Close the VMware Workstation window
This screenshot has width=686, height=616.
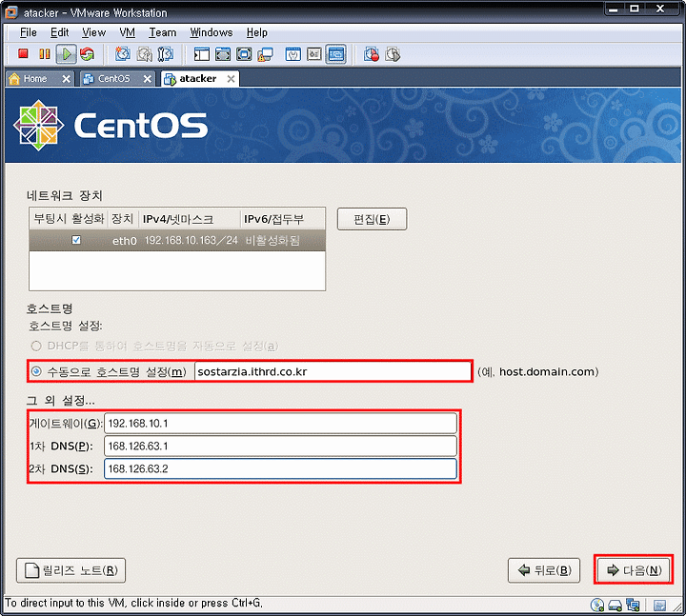(661, 10)
